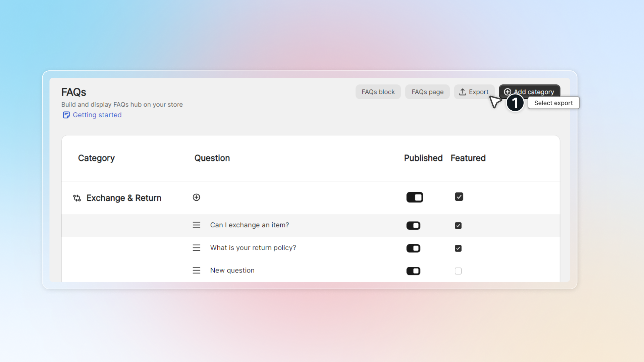Open the Export button
Image resolution: width=644 pixels, height=362 pixels.
[x=474, y=92]
